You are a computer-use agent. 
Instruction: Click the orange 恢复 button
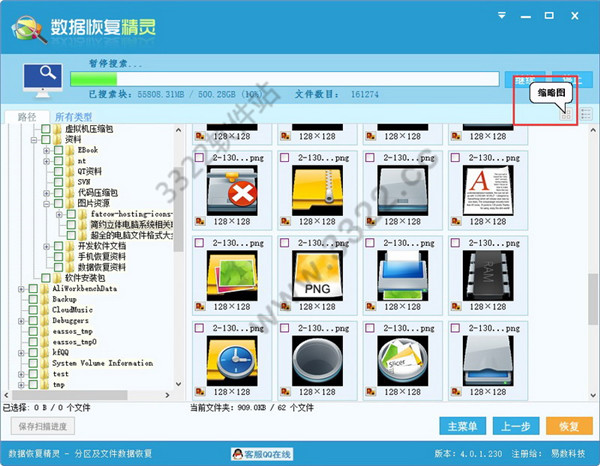pyautogui.click(x=569, y=426)
